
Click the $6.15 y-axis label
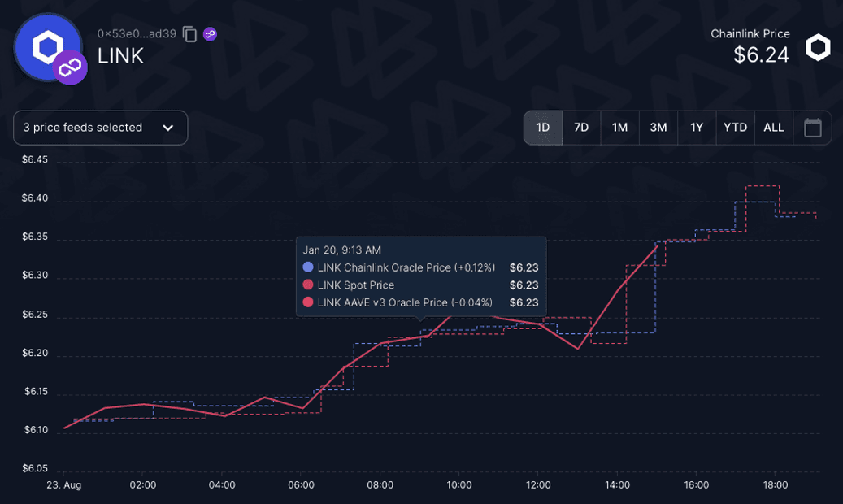tap(36, 392)
